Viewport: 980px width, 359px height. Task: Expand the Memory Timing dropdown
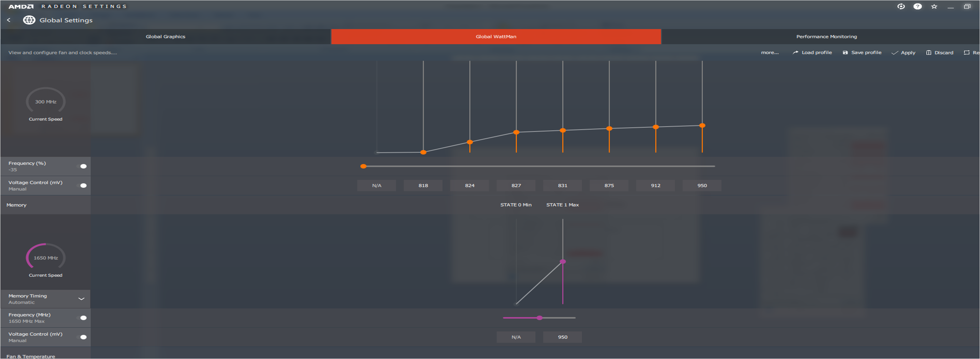click(81, 299)
